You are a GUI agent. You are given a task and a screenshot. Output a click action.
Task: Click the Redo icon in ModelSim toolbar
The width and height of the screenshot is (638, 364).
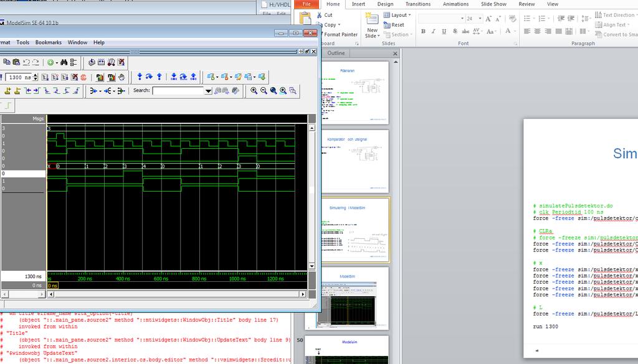pyautogui.click(x=36, y=62)
